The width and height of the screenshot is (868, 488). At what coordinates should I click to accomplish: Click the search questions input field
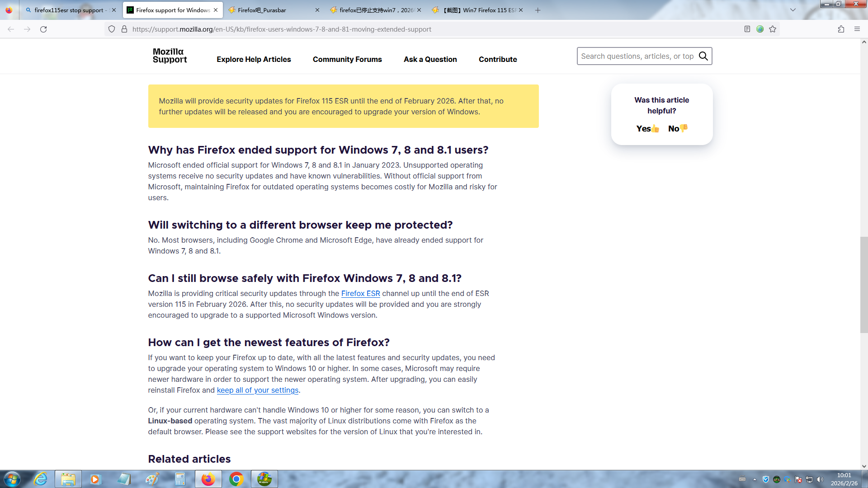637,56
